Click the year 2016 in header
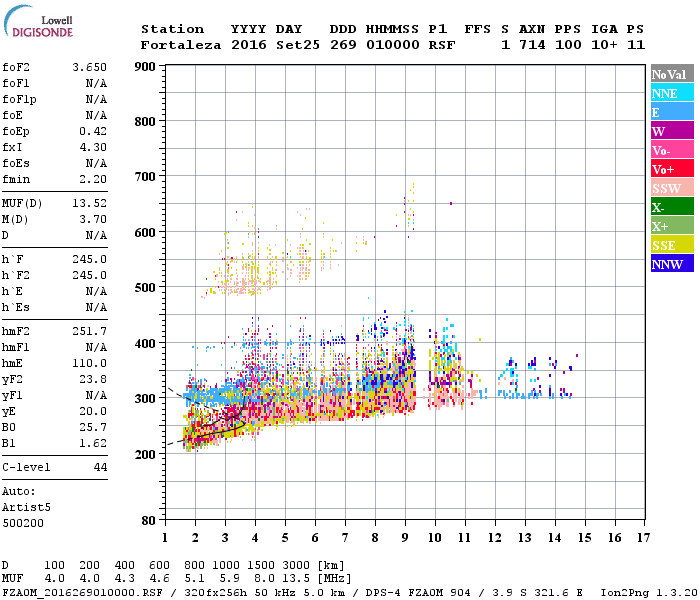 [x=249, y=45]
